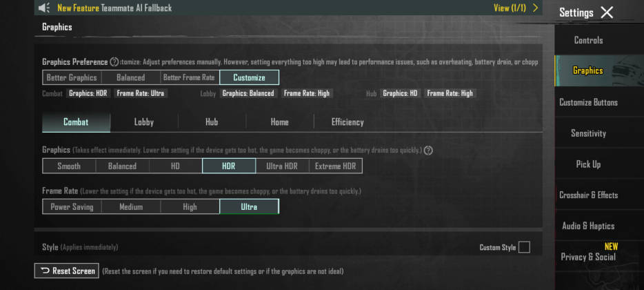
Task: Open the Hub tab
Action: click(212, 122)
